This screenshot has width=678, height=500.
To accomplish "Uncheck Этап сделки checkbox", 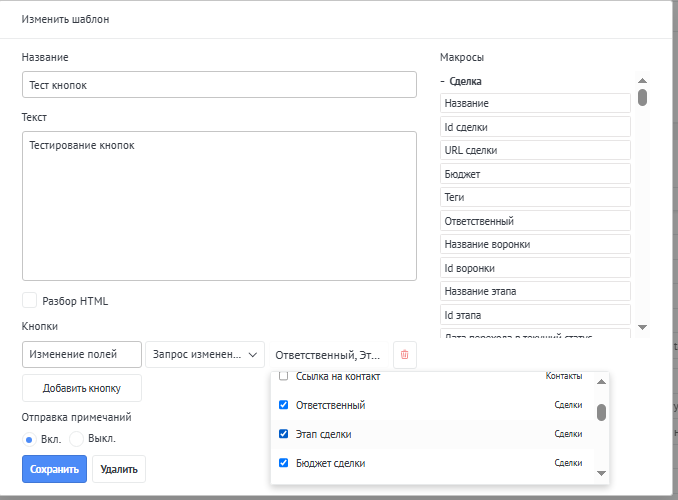I will pos(284,434).
